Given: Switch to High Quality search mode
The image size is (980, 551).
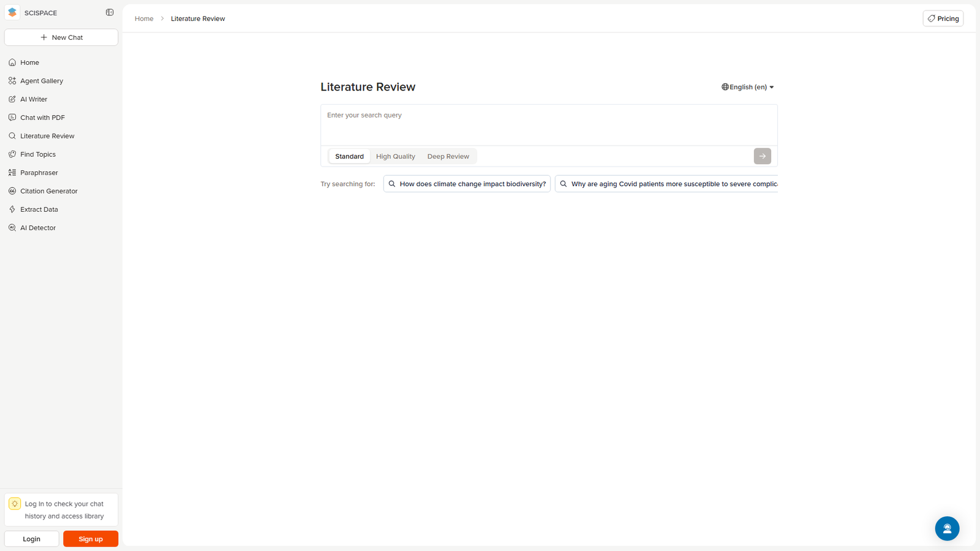Looking at the screenshot, I should (x=396, y=157).
